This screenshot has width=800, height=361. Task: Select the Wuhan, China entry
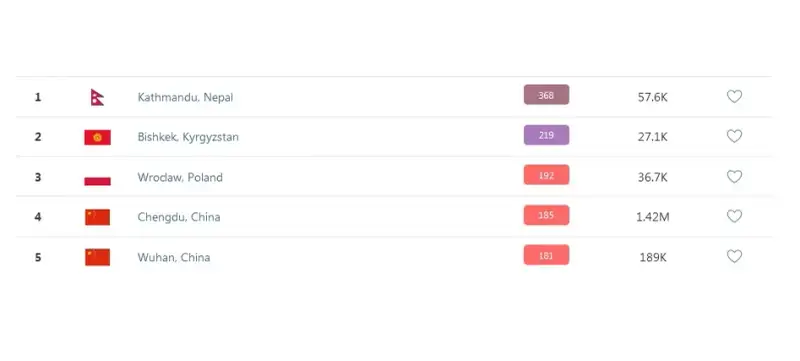tap(173, 257)
